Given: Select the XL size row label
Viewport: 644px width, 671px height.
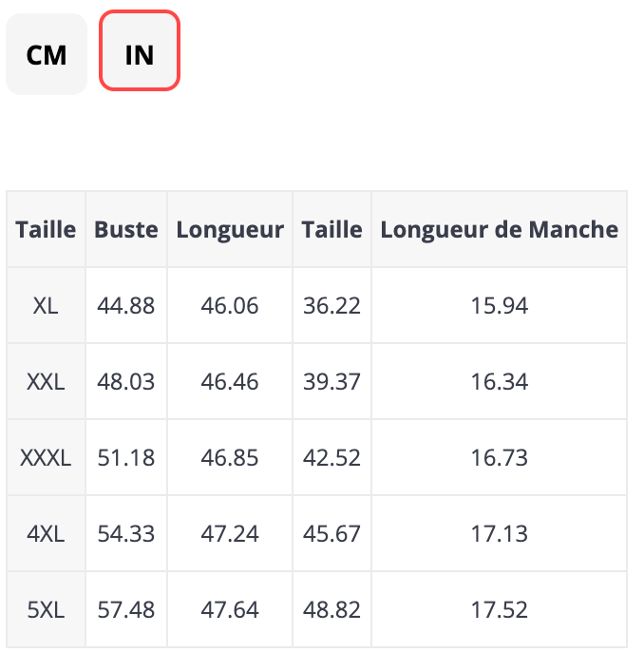Looking at the screenshot, I should point(46,305).
